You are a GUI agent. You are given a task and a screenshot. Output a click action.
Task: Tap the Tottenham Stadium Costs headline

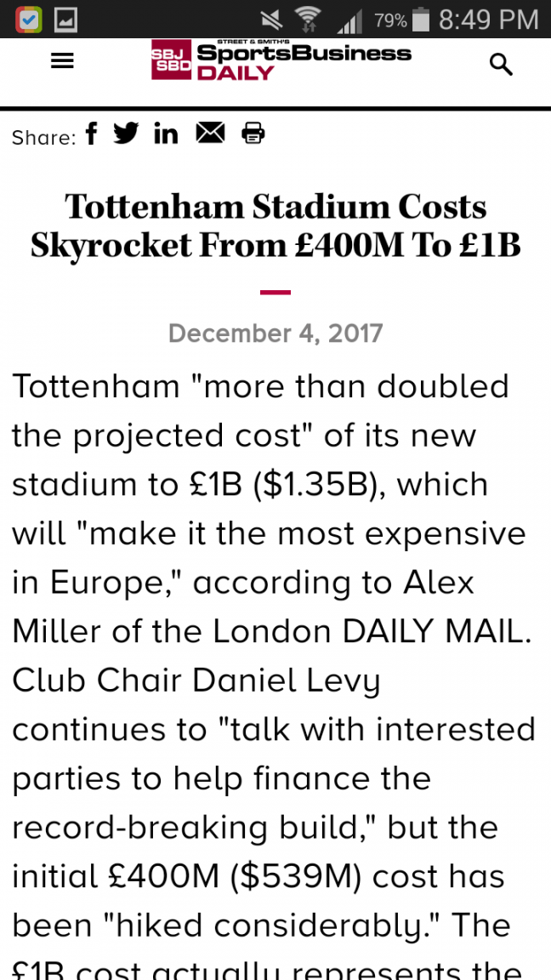pos(275,225)
